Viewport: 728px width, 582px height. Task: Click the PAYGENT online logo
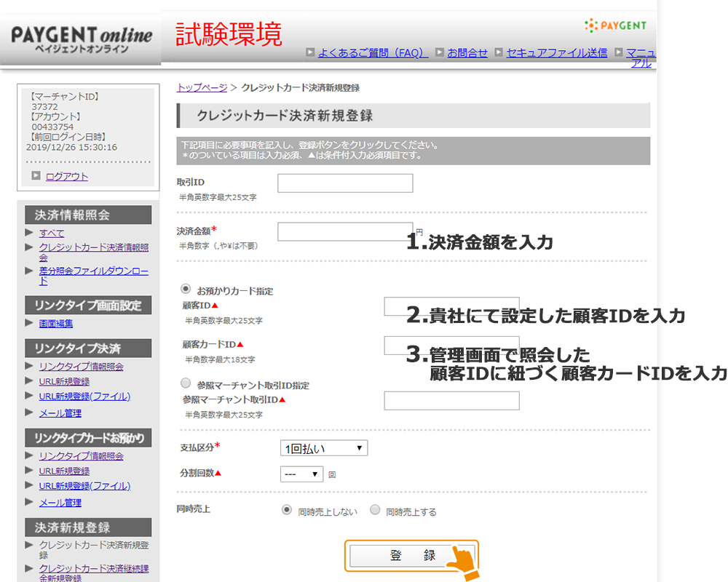point(82,39)
